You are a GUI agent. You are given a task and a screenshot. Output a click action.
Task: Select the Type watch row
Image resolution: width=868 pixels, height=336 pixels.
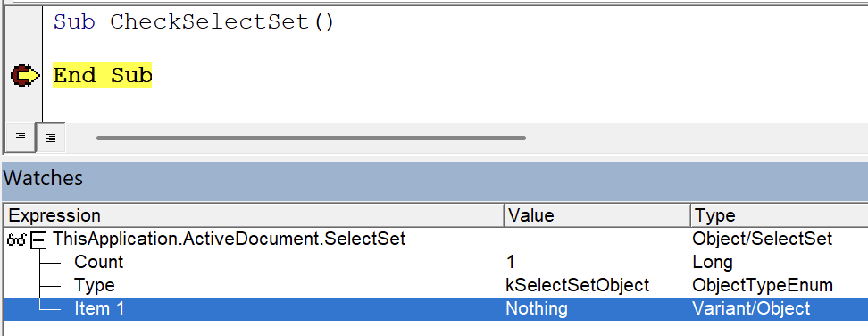click(x=435, y=285)
